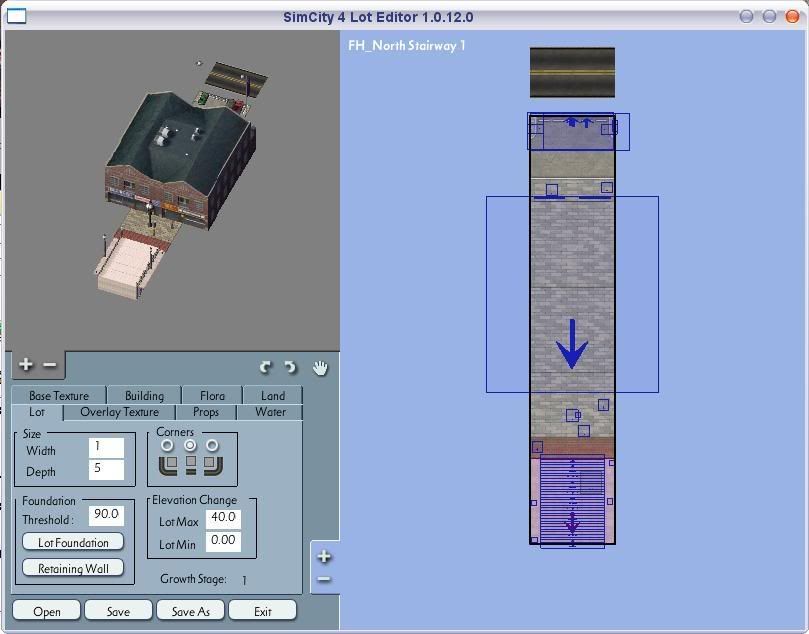Screen dimensions: 809x634
Task: Click the Width input field
Action: pos(106,447)
